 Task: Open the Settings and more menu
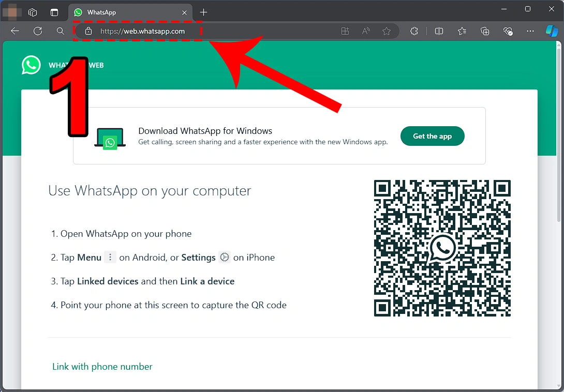(x=530, y=32)
